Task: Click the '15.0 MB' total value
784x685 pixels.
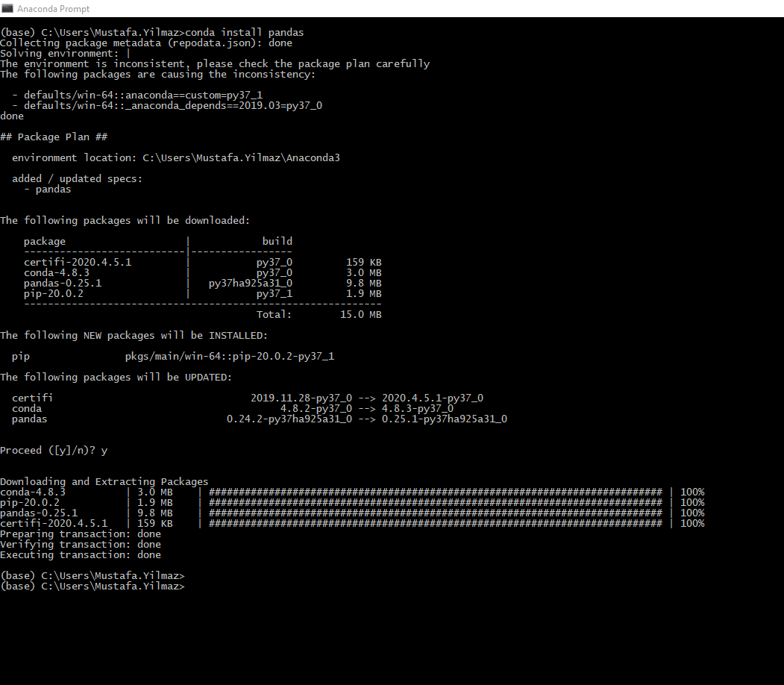Action: (360, 314)
